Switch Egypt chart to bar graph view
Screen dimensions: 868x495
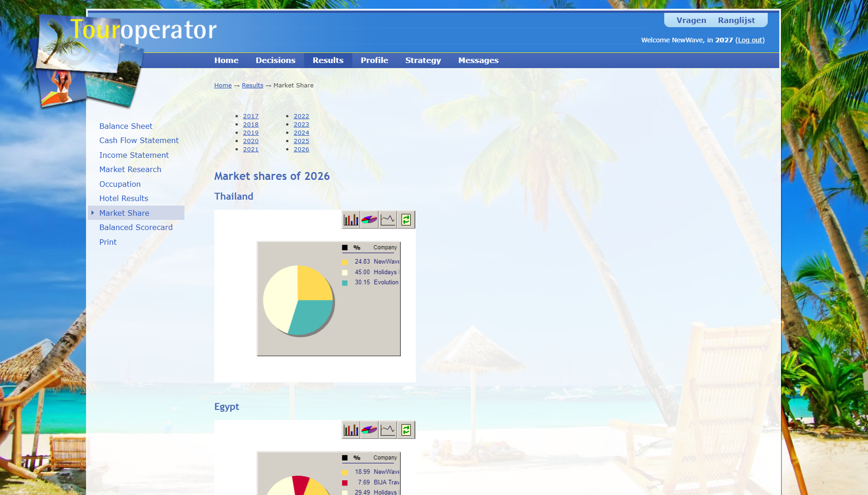click(x=351, y=430)
